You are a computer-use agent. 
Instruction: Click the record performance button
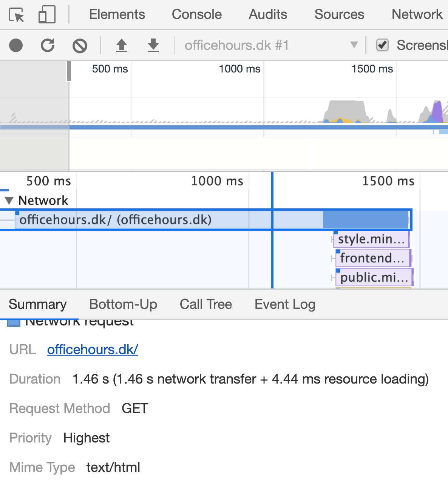click(x=15, y=45)
